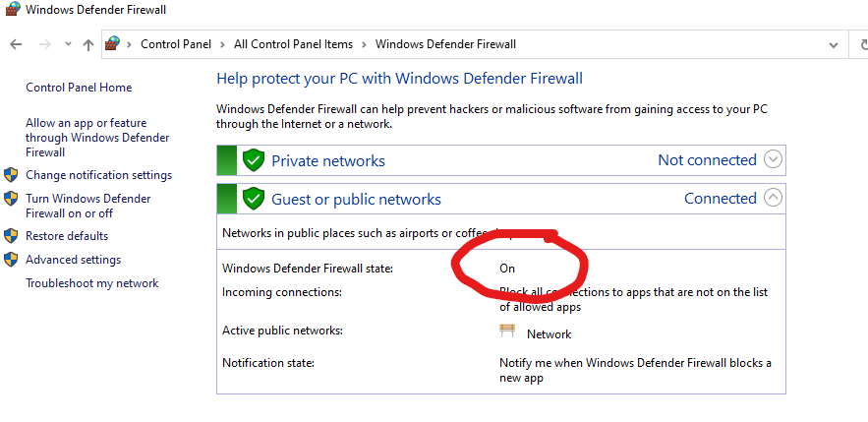868x422 pixels.
Task: Collapse the Guest or public networks section
Action: pyautogui.click(x=773, y=198)
